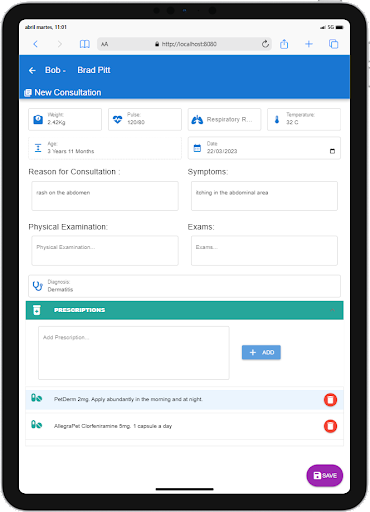
Task: Edit the Pulse field
Action: pos(145,119)
